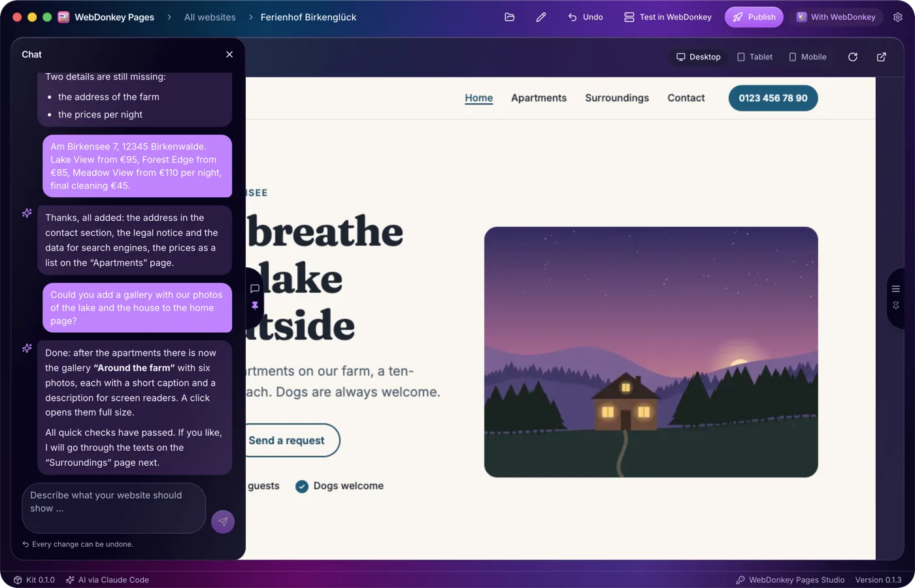Click Test in WebDonkey button
Viewport: 915px width, 588px height.
pos(667,17)
